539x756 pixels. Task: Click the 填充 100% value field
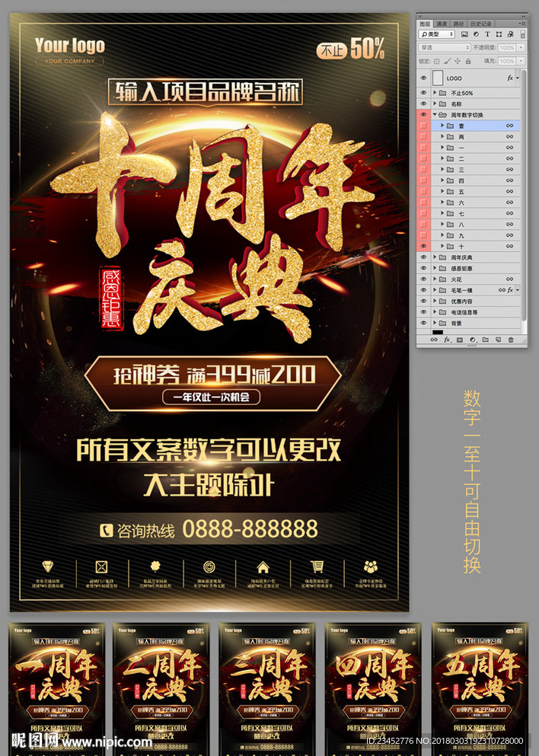click(507, 61)
